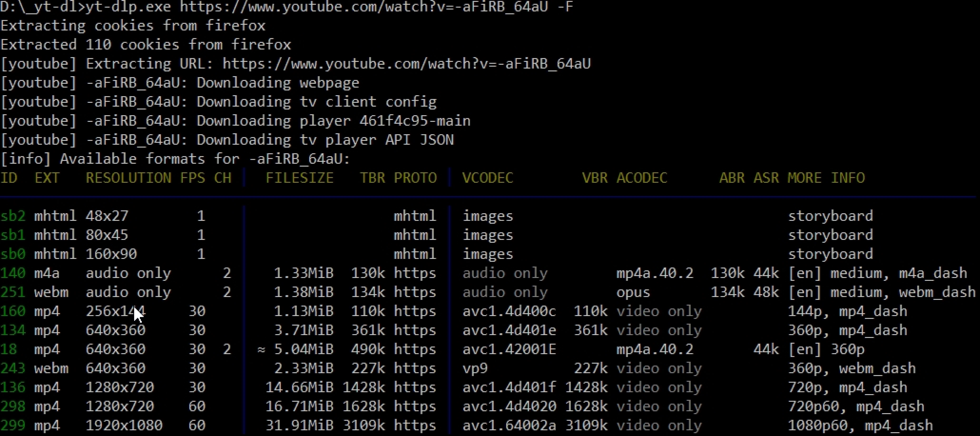Click the FILESIZE column header
Viewport: 980px width, 436px height.
pyautogui.click(x=299, y=178)
